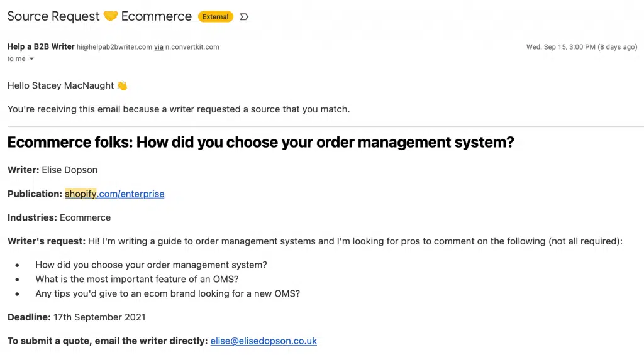This screenshot has height=355, width=644.
Task: Click the greeting "Hello Stacey MacNaught"
Action: pyautogui.click(x=60, y=85)
